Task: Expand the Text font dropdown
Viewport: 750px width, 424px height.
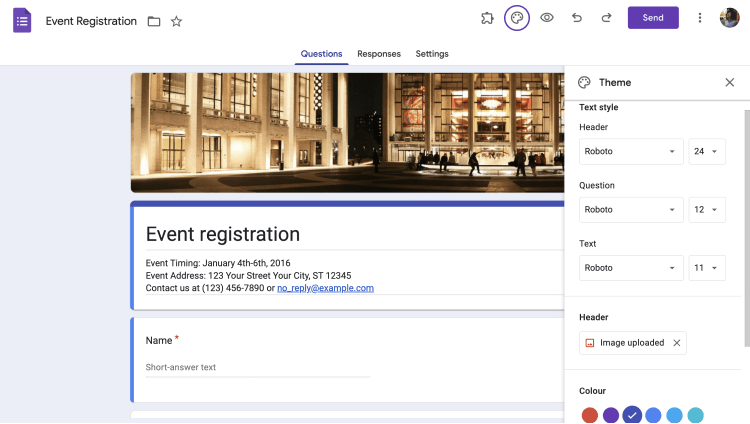Action: [x=631, y=268]
